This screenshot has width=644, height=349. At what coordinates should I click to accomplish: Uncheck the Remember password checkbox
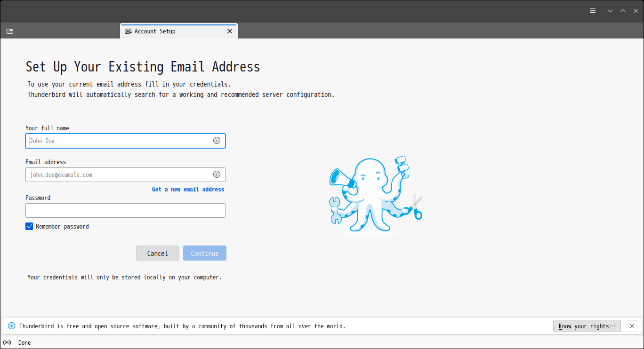point(29,226)
